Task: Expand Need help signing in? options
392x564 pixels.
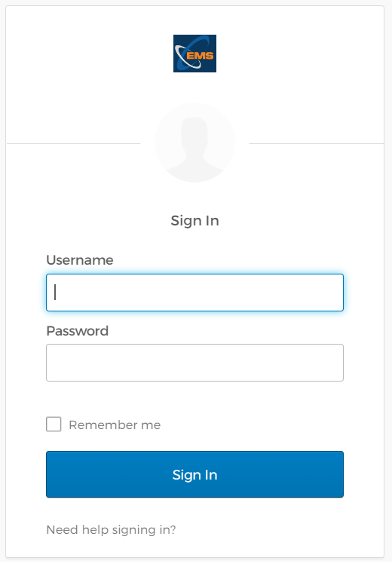Action: pyautogui.click(x=111, y=529)
